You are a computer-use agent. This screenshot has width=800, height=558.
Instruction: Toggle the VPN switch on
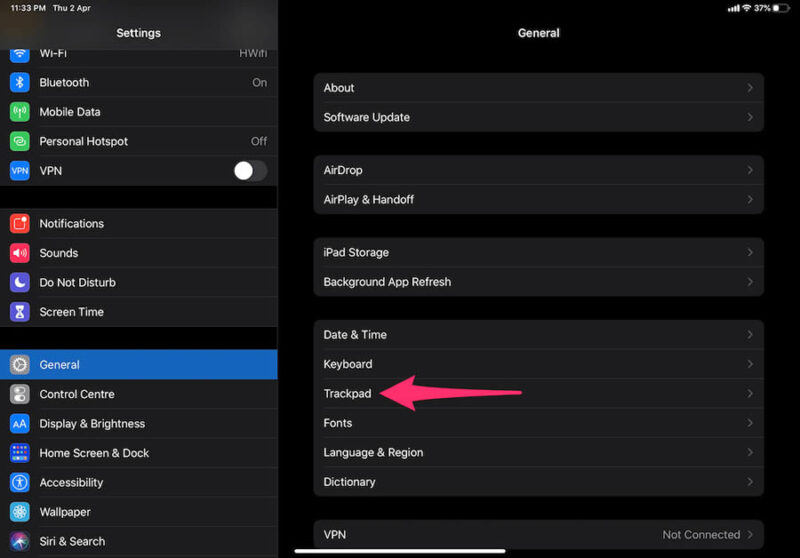click(x=250, y=171)
